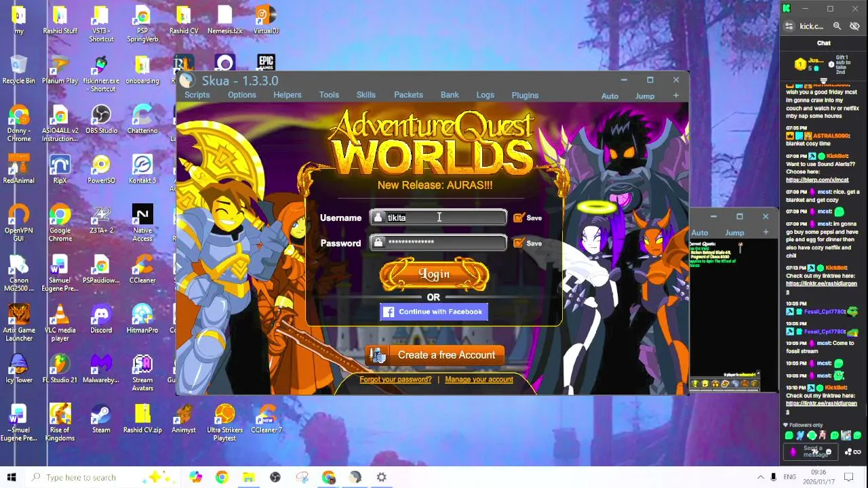
Task: Open the Packets menu in Skua
Action: (408, 95)
